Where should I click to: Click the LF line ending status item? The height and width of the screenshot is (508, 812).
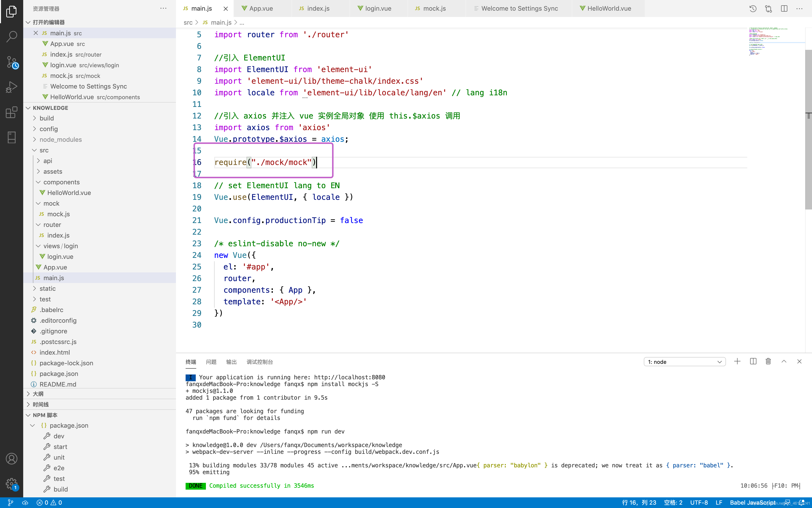click(x=719, y=503)
